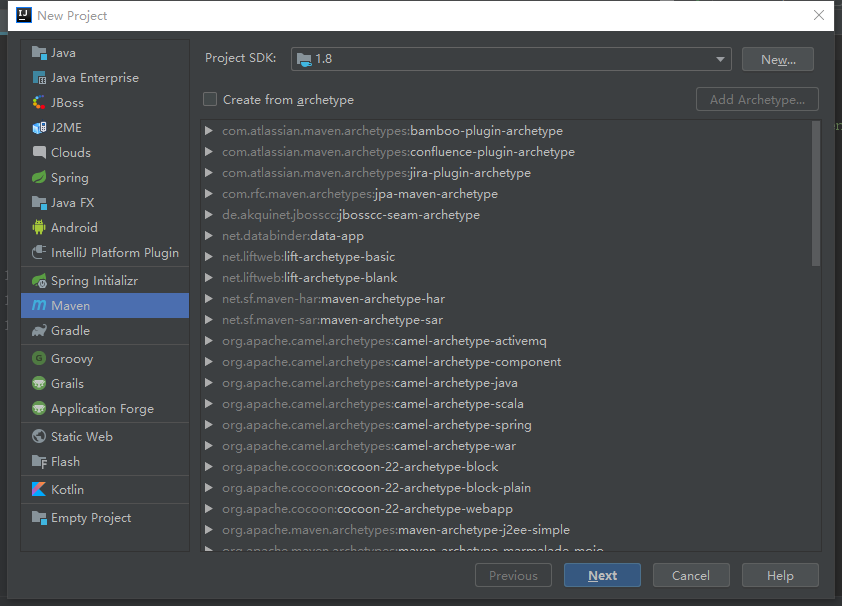Open the Project SDK dropdown arrow
842x606 pixels.
coord(720,59)
